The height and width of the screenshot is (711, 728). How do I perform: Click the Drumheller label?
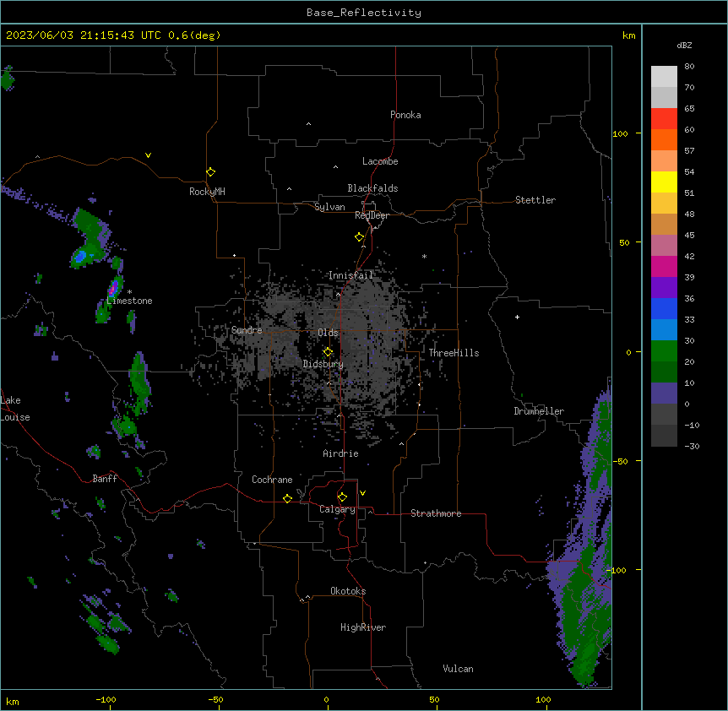pyautogui.click(x=539, y=411)
